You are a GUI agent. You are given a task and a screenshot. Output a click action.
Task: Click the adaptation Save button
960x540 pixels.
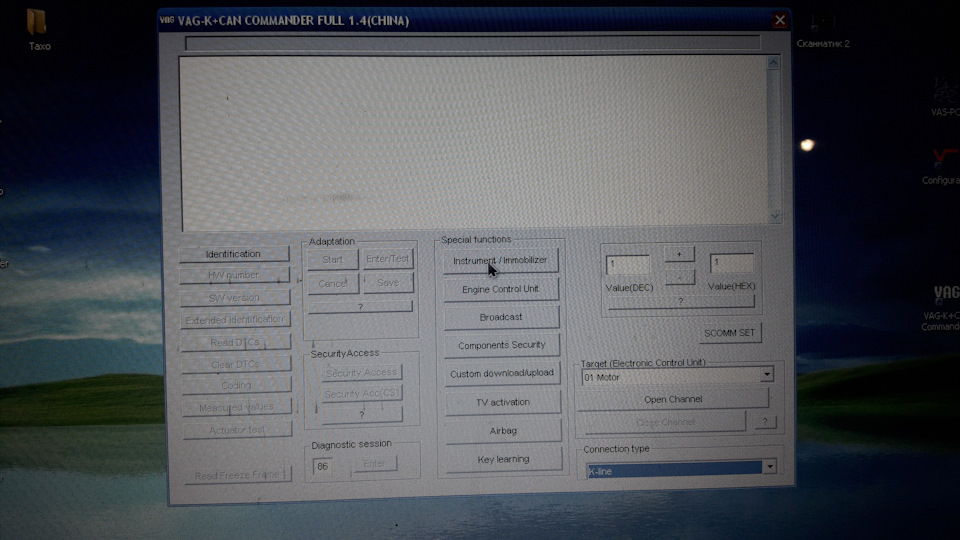click(388, 283)
